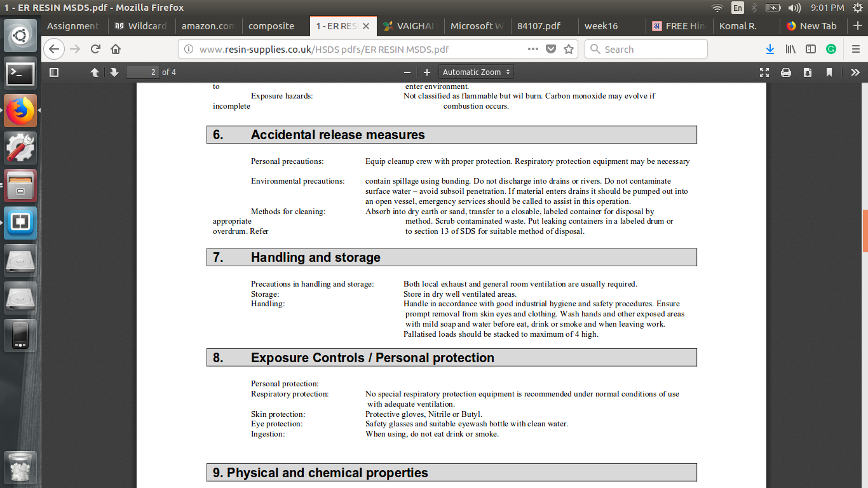Open Firefox downloads panel
The image size is (868, 488).
[x=770, y=49]
